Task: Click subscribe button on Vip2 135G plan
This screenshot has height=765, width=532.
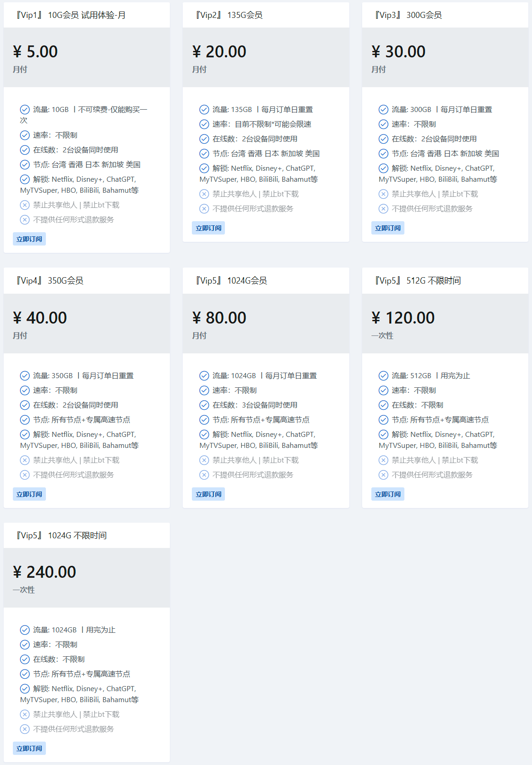Action: point(208,228)
